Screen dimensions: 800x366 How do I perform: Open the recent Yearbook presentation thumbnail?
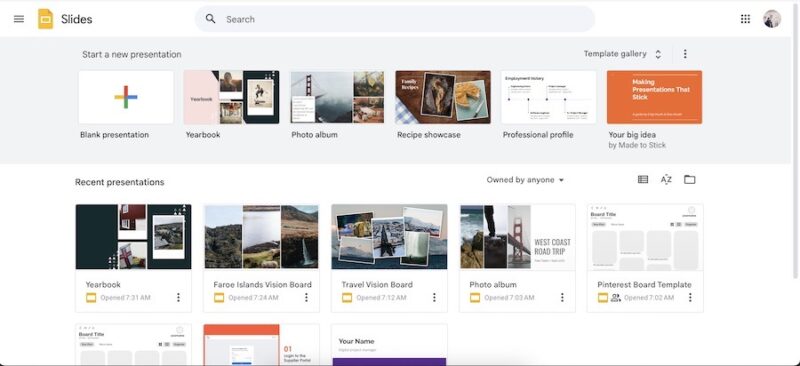[134, 237]
